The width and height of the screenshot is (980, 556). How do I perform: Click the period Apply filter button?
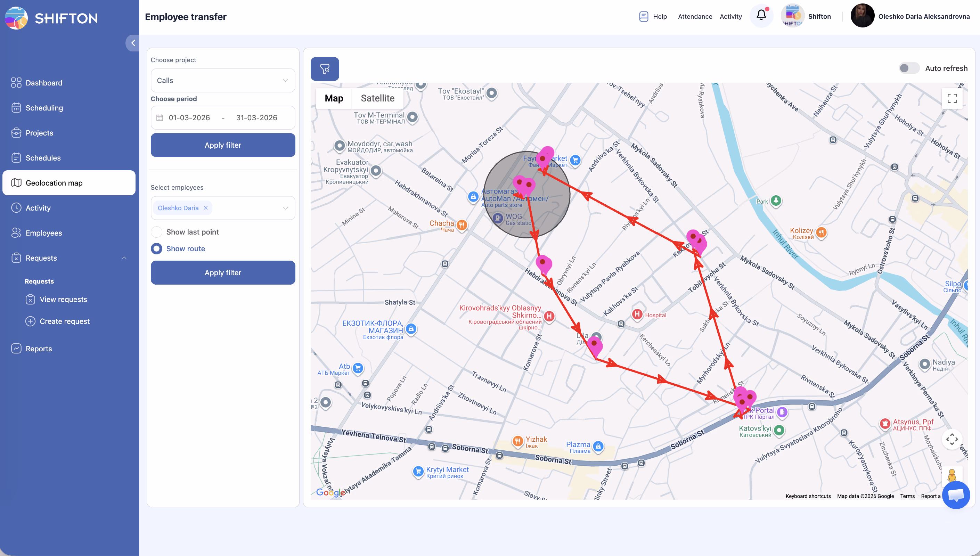tap(222, 145)
